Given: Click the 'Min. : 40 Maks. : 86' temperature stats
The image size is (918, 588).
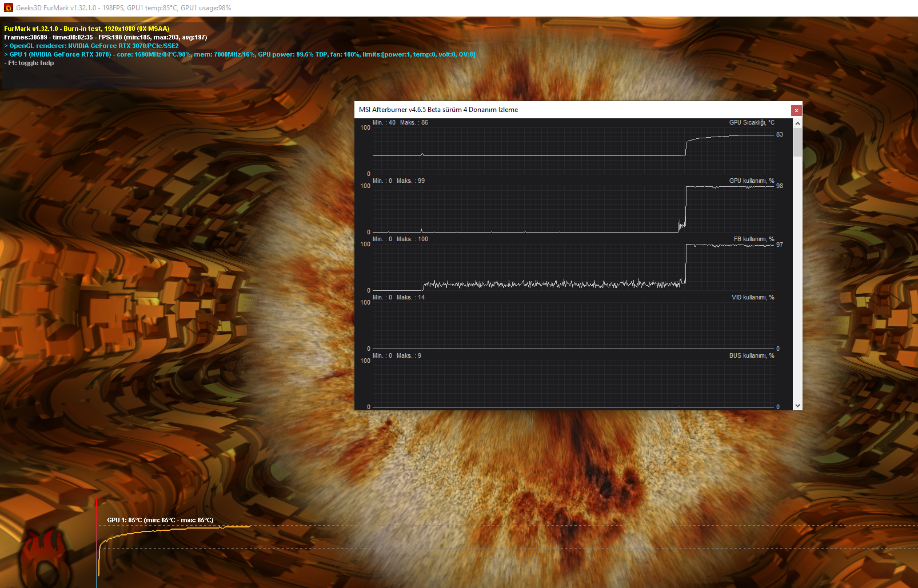Looking at the screenshot, I should [400, 122].
